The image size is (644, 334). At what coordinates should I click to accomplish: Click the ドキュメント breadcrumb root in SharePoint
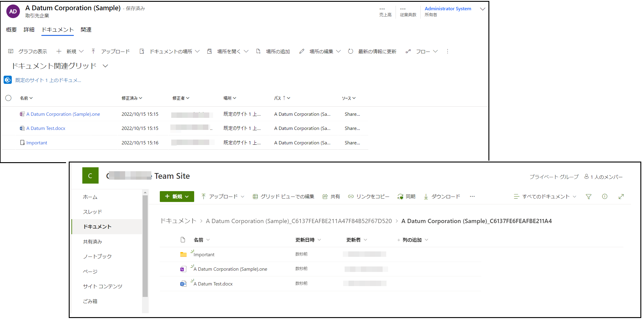click(x=178, y=221)
